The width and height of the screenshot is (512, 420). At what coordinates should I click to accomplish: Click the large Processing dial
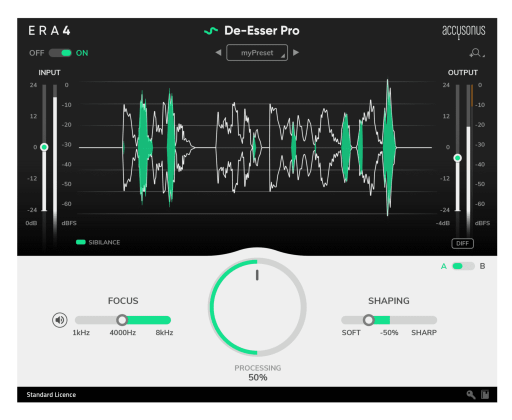coord(257,307)
